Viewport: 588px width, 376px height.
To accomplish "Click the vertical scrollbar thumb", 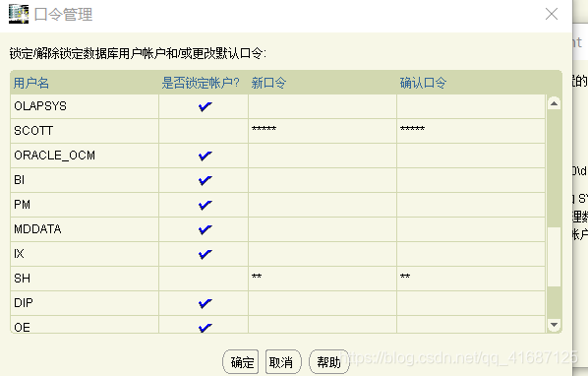I will [554, 257].
